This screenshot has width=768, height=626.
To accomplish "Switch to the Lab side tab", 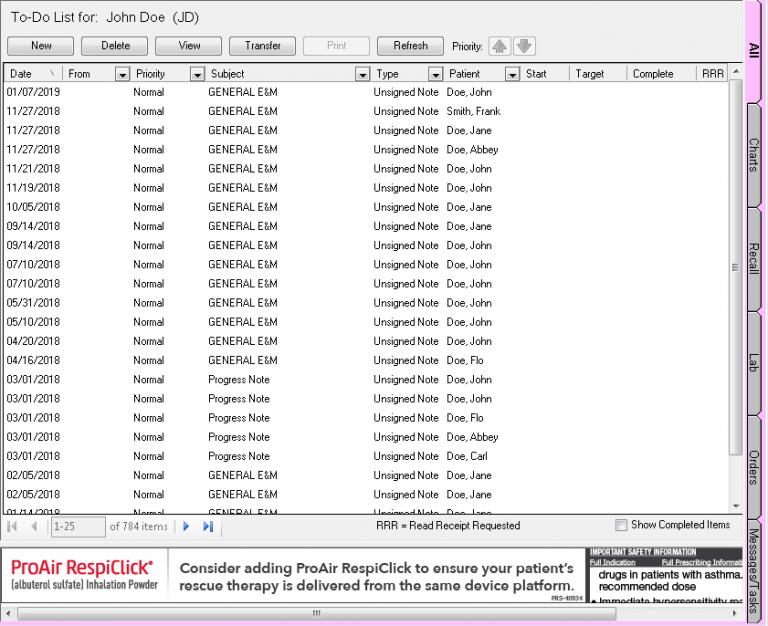I will [754, 363].
